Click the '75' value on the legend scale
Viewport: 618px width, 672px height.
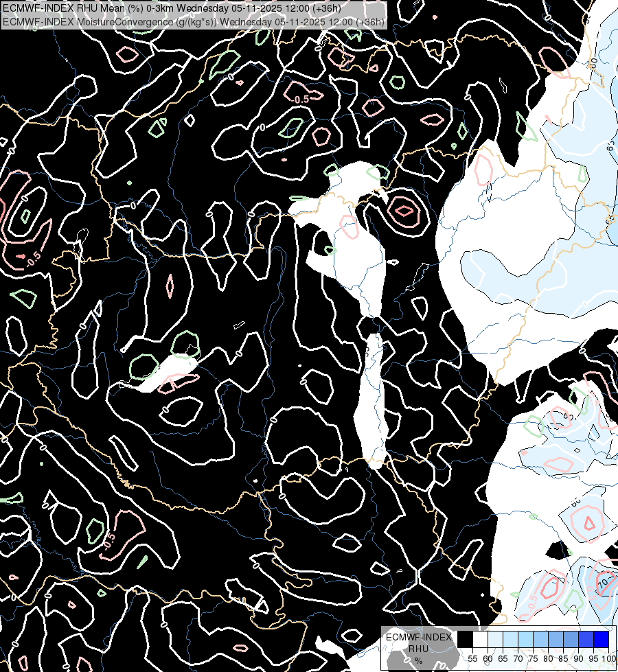click(x=533, y=659)
